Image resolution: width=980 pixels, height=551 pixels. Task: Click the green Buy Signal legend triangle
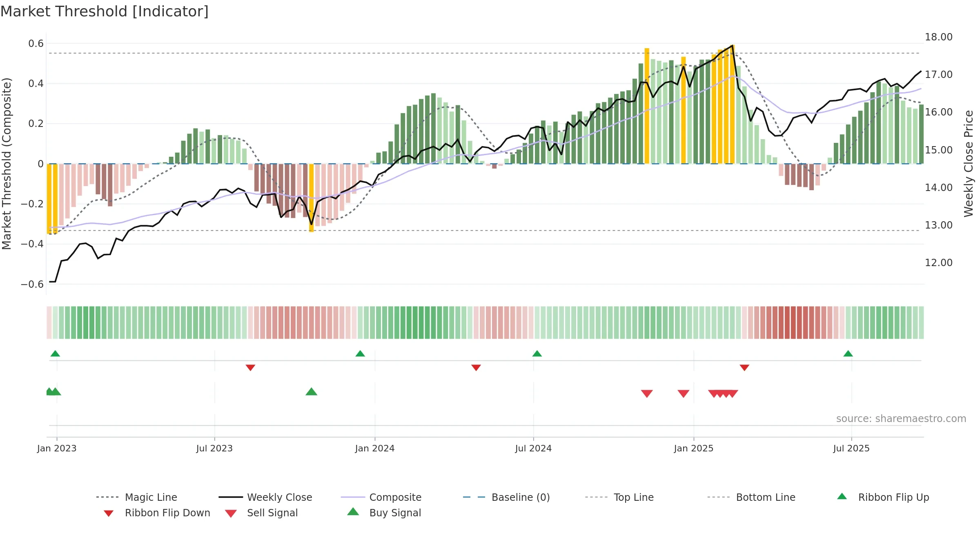pyautogui.click(x=353, y=511)
